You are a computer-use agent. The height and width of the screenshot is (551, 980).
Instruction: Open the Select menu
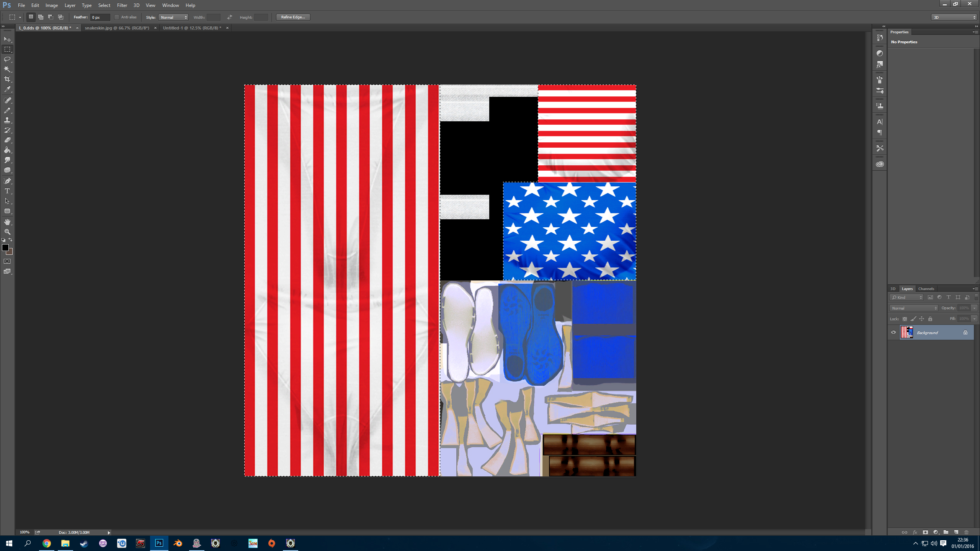(104, 5)
